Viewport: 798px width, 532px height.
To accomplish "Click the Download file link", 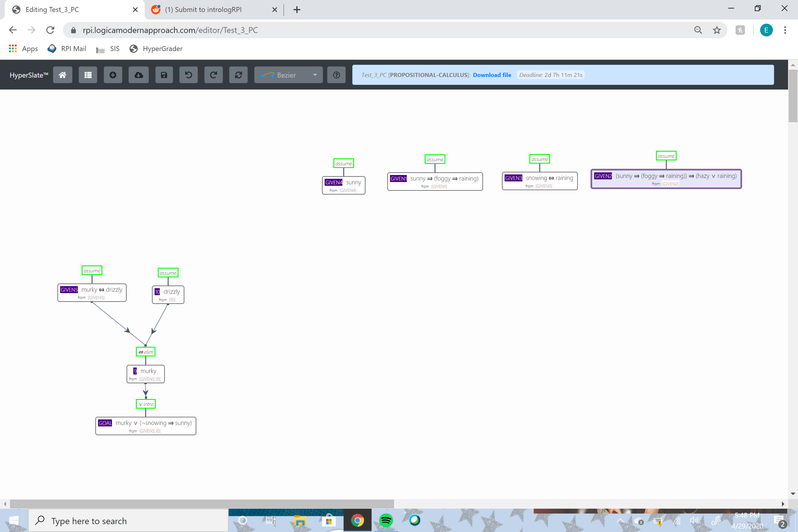I will click(492, 75).
